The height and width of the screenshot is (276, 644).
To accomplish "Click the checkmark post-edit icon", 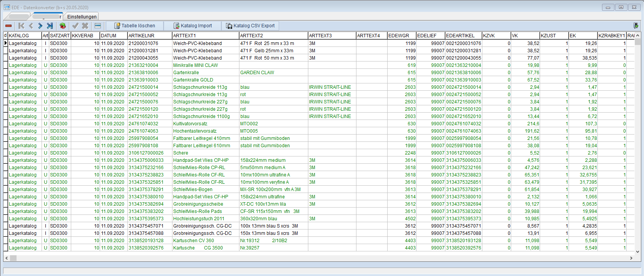I will pos(75,26).
